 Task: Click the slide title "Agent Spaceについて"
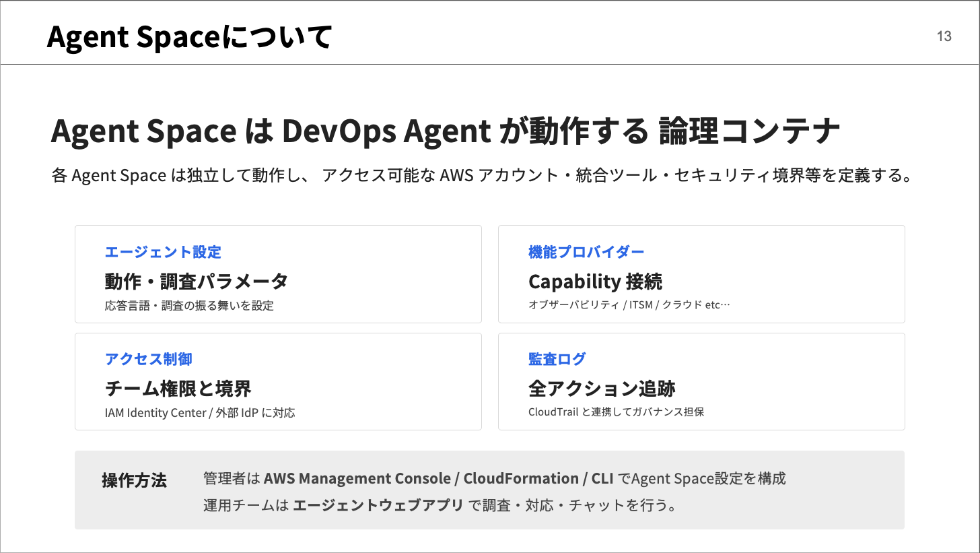coord(190,37)
